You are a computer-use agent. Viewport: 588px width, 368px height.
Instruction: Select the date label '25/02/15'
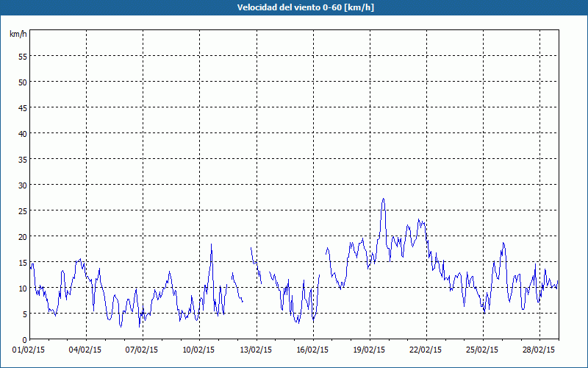click(482, 350)
